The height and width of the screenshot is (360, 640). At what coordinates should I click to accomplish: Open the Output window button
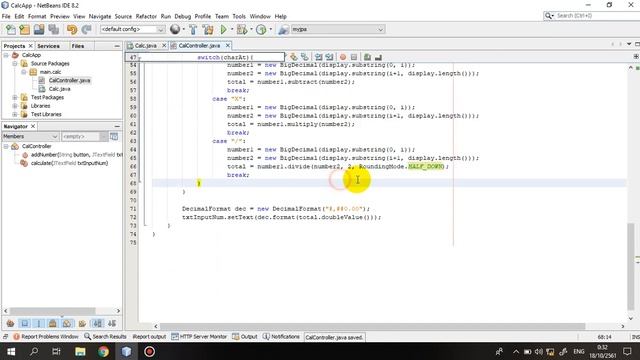coord(244,337)
